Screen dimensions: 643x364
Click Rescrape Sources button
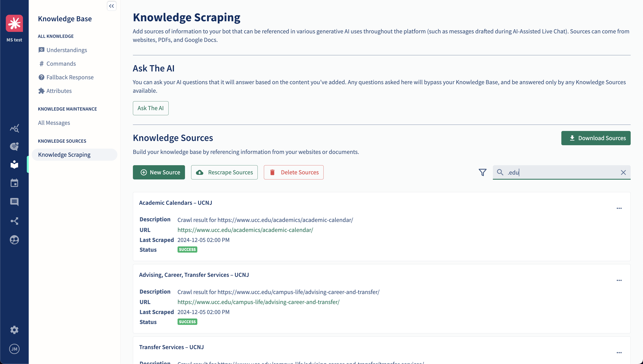point(224,172)
